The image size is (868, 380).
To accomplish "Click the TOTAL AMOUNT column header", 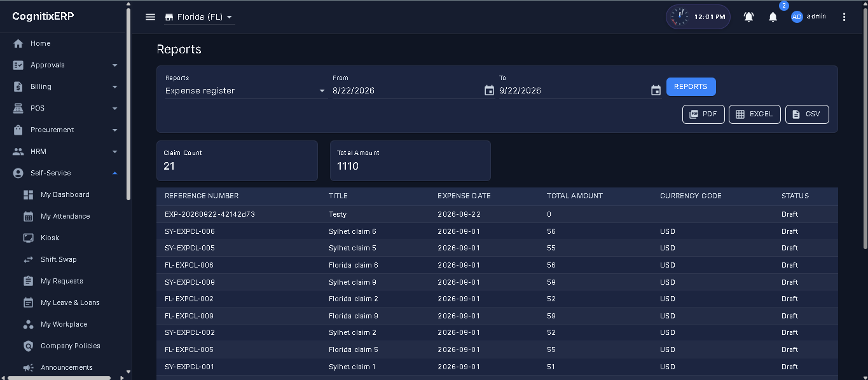I will click(575, 196).
